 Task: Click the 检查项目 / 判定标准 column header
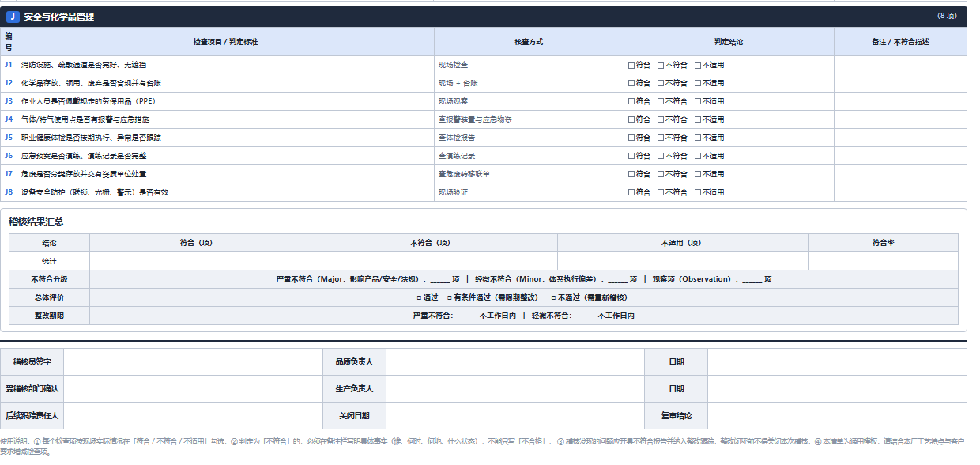tap(226, 42)
